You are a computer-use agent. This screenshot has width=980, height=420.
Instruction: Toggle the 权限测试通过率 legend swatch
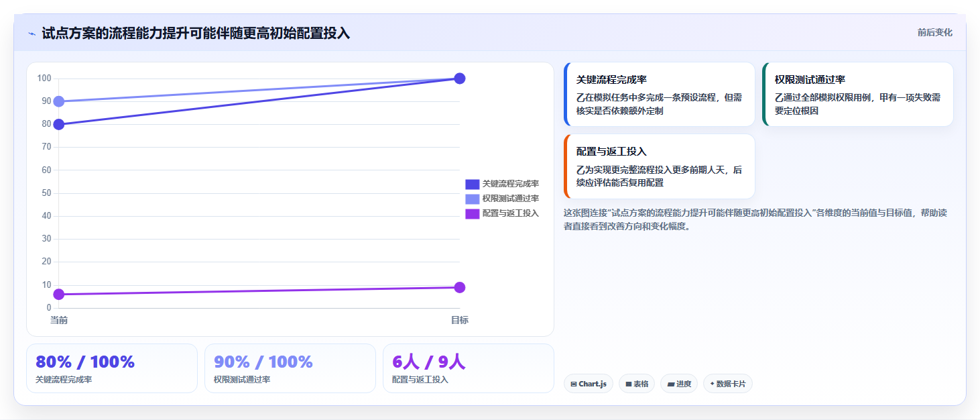click(472, 199)
